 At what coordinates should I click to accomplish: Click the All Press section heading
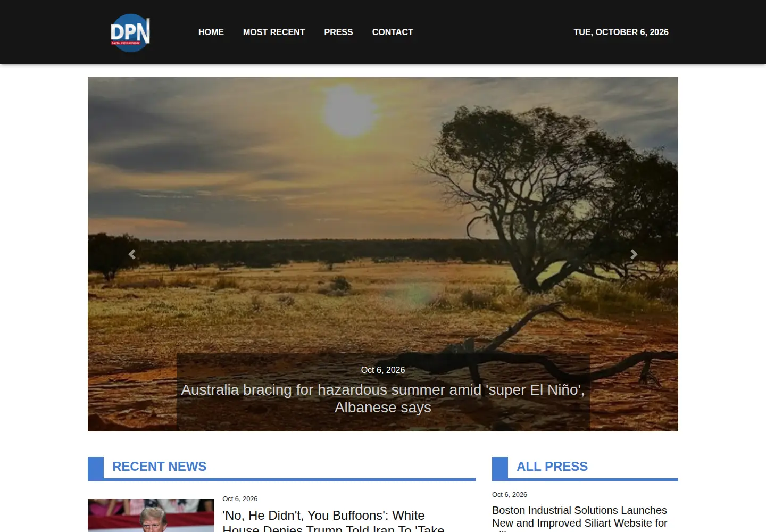coord(552,467)
